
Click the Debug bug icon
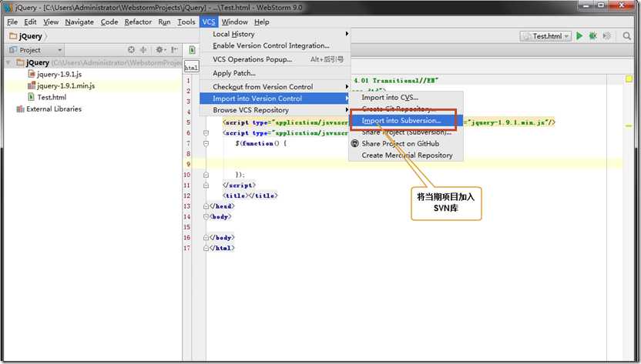592,36
